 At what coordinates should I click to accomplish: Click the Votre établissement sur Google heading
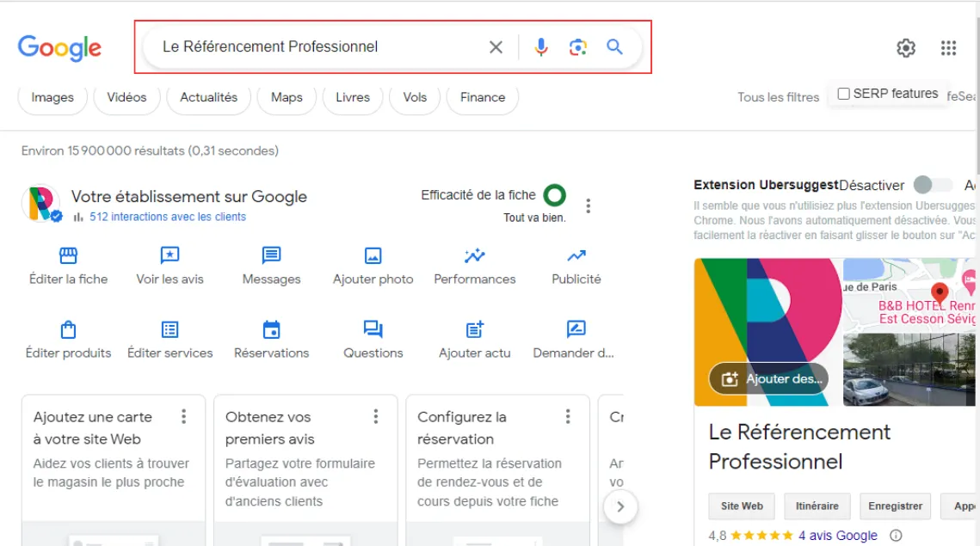[188, 196]
